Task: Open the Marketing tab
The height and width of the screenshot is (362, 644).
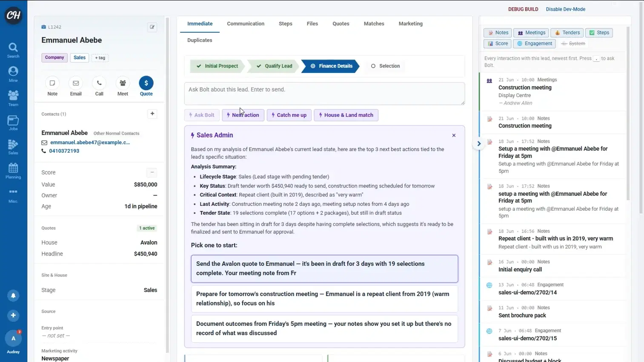Action: tap(411, 24)
